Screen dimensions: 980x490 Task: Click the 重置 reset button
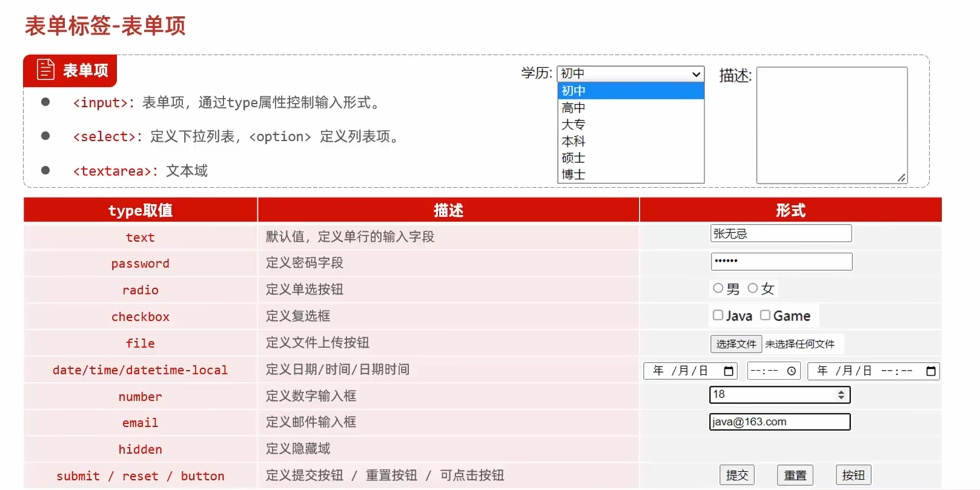(x=795, y=475)
